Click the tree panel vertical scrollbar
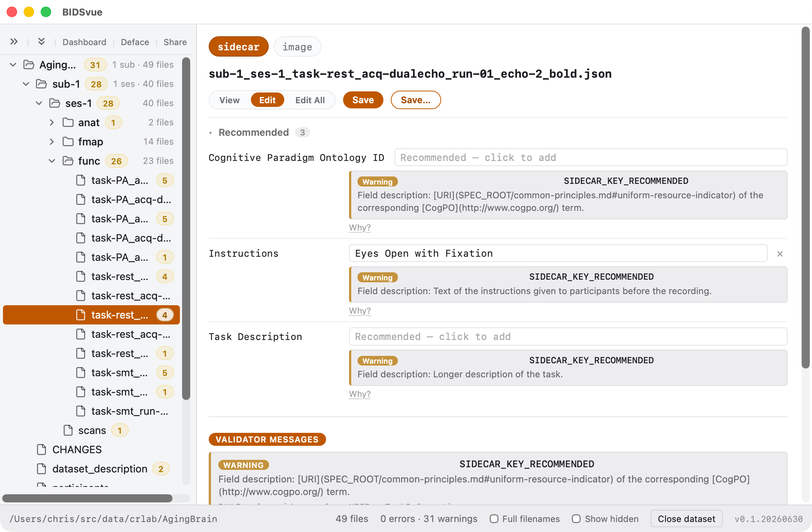Image resolution: width=812 pixels, height=532 pixels. pos(186,229)
